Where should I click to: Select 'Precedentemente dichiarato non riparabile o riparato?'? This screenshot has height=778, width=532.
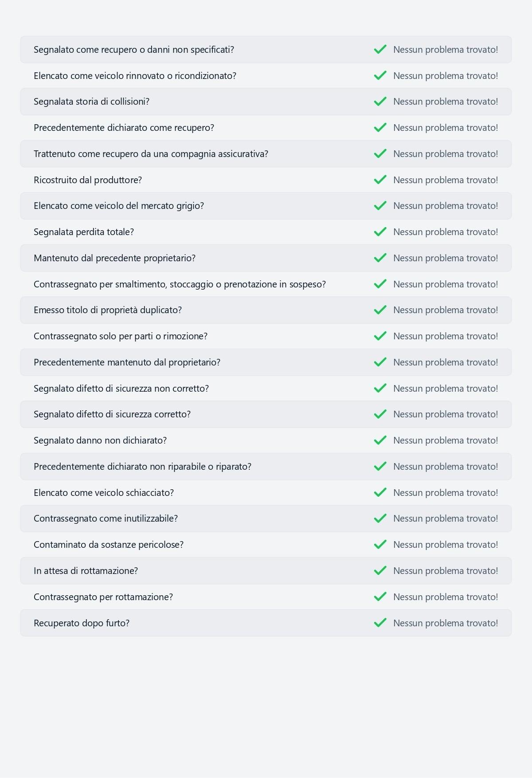coord(142,467)
